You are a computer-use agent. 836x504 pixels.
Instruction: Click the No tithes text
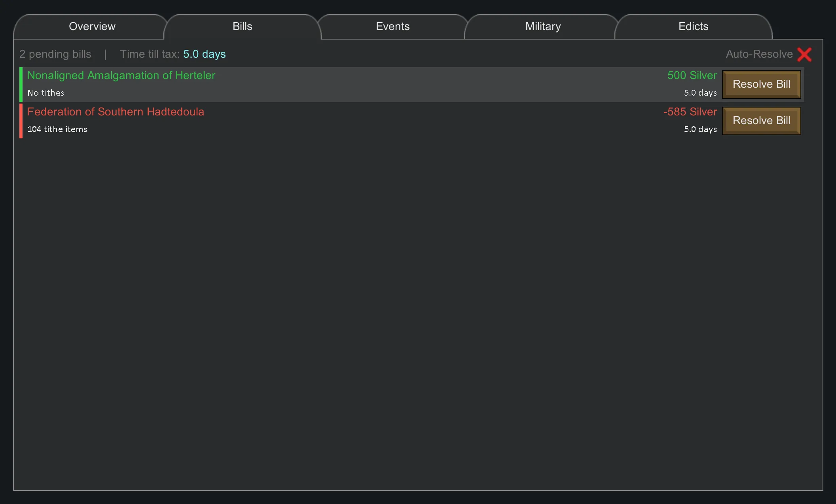pyautogui.click(x=45, y=93)
